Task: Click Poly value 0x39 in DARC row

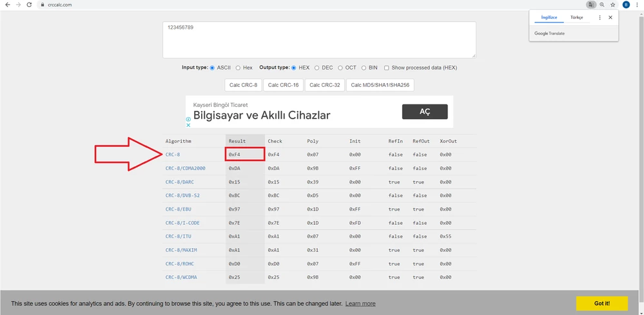Action: point(313,182)
